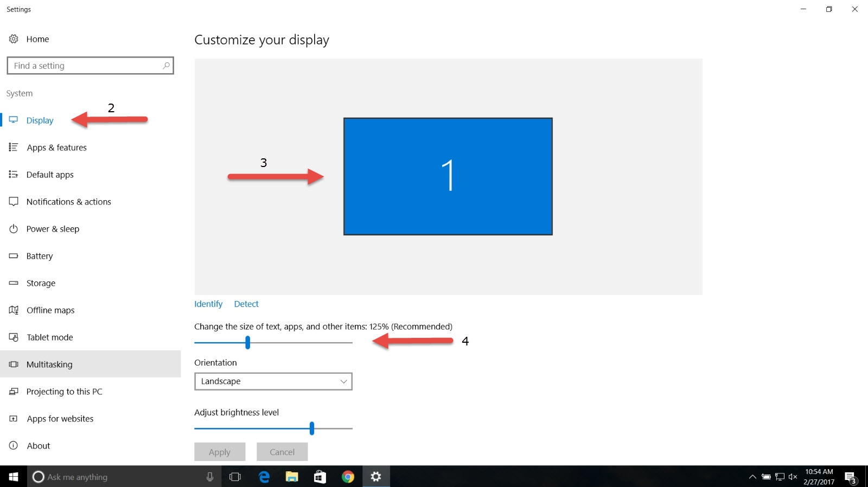Expand the Orientation Landscape dropdown
This screenshot has width=868, height=487.
(273, 381)
